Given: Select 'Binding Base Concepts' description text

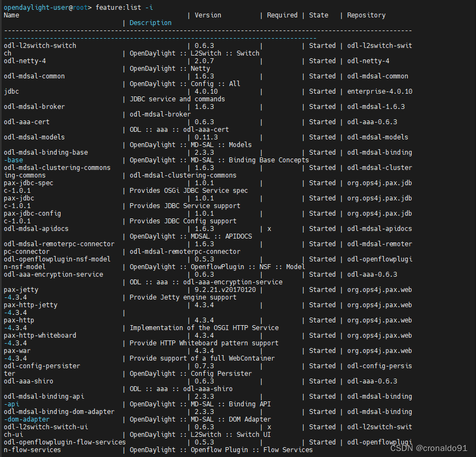Looking at the screenshot, I should click(x=269, y=160).
